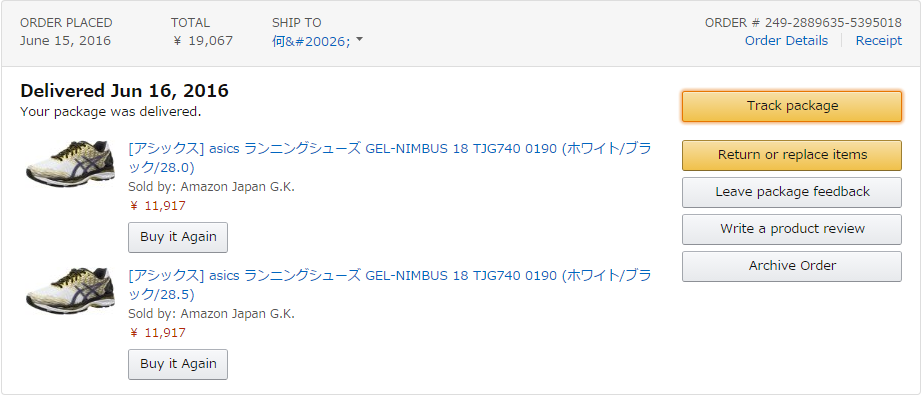Buy it Again for the 28.0 shoes
Viewport: 923px width, 395px height.
(178, 237)
